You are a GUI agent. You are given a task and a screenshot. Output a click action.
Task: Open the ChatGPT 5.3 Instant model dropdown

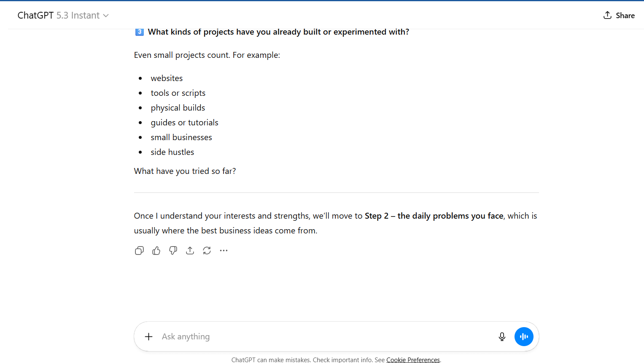(63, 16)
